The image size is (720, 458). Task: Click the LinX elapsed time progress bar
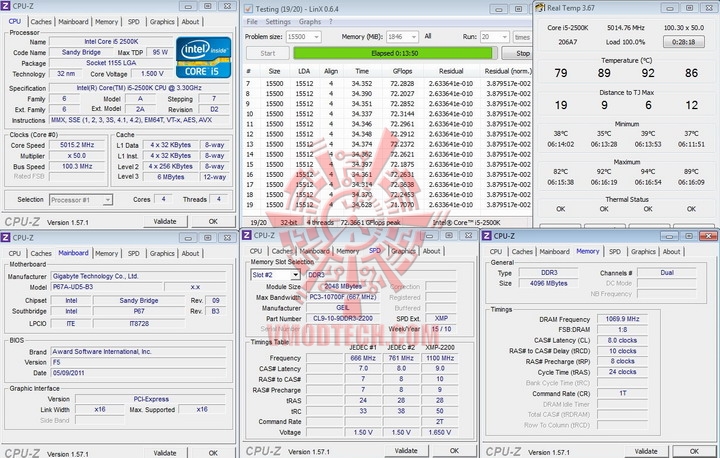click(395, 53)
